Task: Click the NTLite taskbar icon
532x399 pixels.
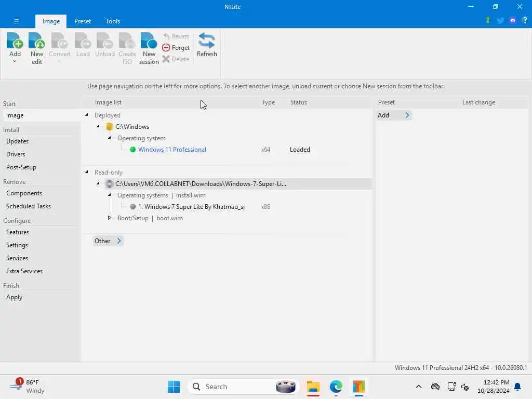Action: click(x=358, y=387)
